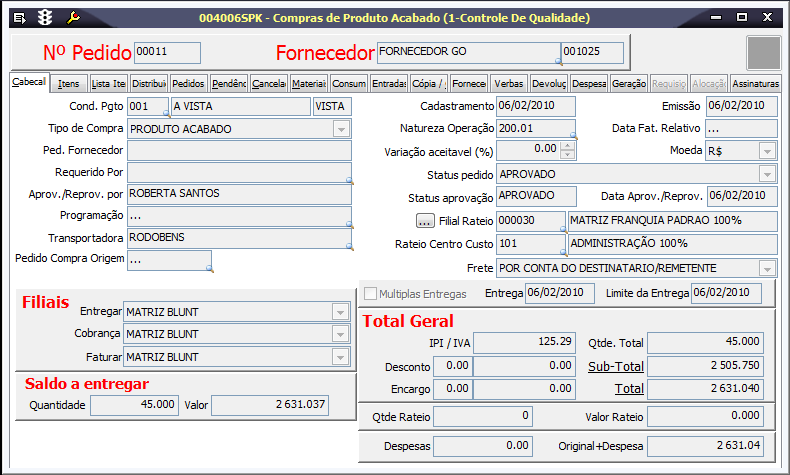Open the Entradas tab
Image resolution: width=790 pixels, height=475 pixels.
[389, 84]
